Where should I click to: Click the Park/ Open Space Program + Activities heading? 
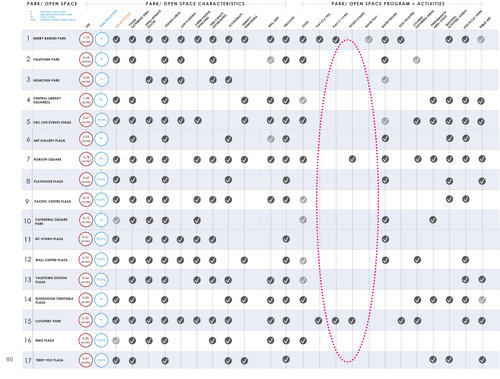coord(388,4)
